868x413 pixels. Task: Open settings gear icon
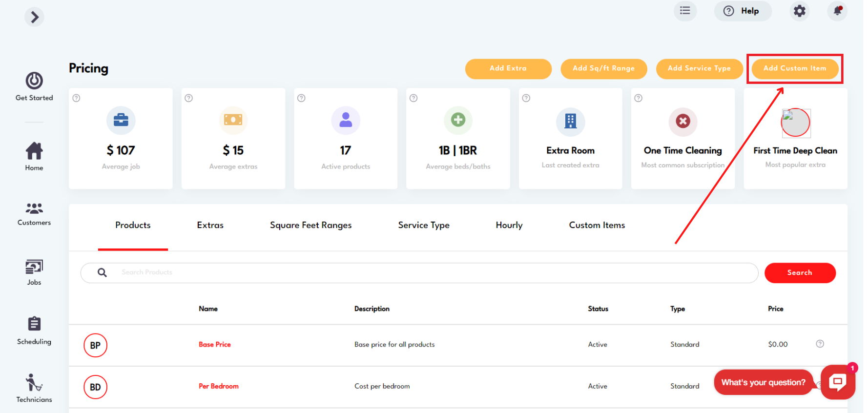(799, 11)
